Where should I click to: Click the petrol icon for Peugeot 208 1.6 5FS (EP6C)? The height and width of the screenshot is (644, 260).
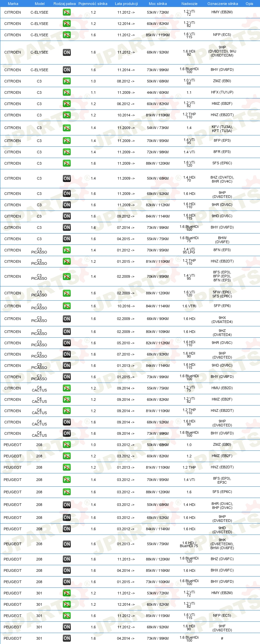[x=67, y=492]
